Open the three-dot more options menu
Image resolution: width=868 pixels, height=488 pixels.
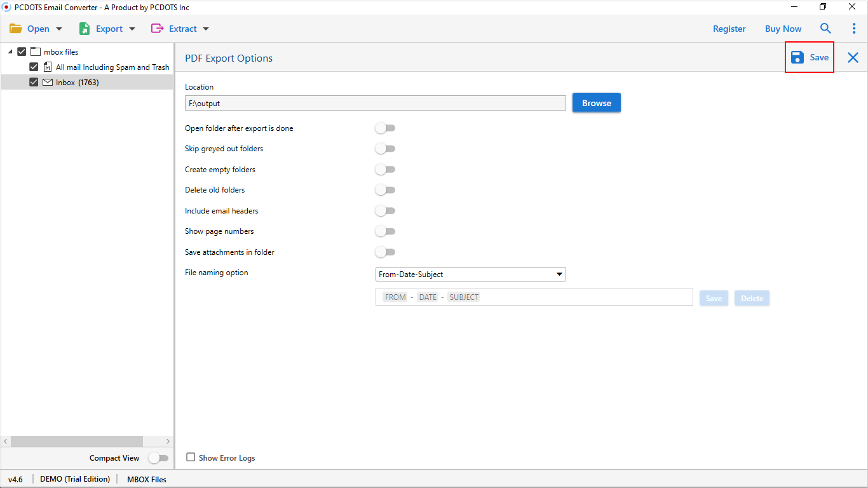pos(854,29)
